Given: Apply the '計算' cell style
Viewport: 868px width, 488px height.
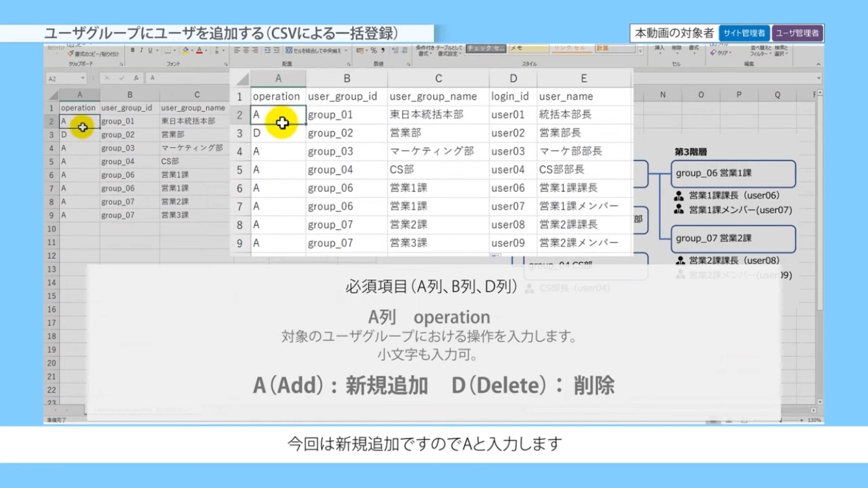Looking at the screenshot, I should click(615, 48).
